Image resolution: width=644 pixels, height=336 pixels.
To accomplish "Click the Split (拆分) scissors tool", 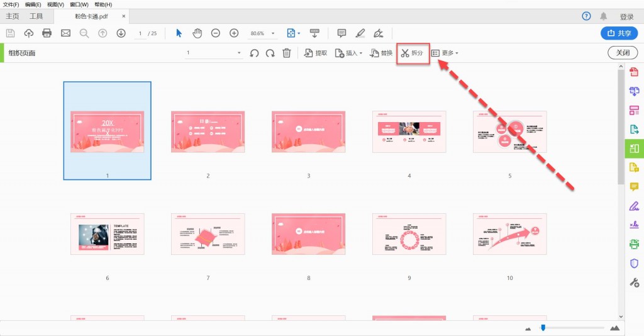I will coord(413,53).
